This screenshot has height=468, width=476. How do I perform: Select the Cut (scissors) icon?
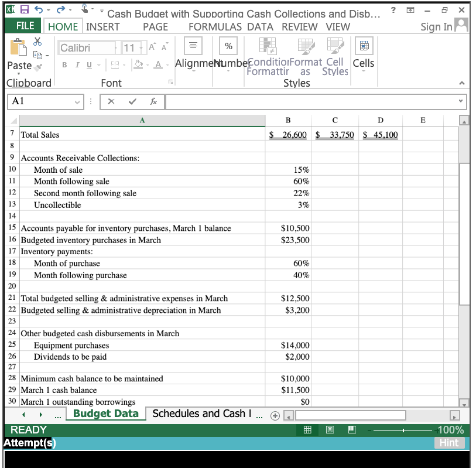pos(36,42)
